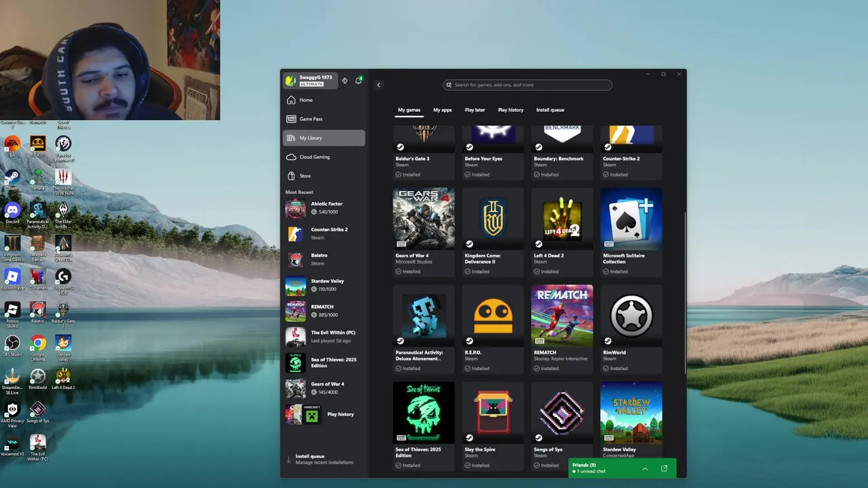868x488 pixels.
Task: Open the Logitech G HUB desktop shortcut
Action: [x=63, y=282]
